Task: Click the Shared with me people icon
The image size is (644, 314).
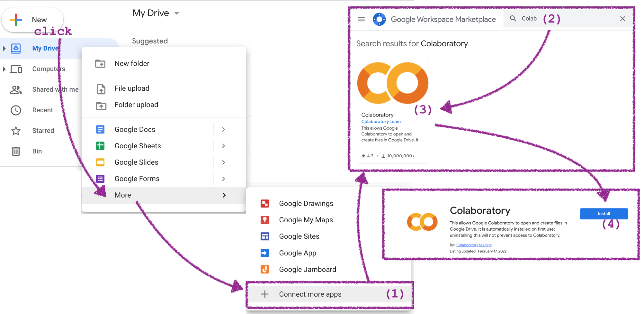Action: pos(16,89)
